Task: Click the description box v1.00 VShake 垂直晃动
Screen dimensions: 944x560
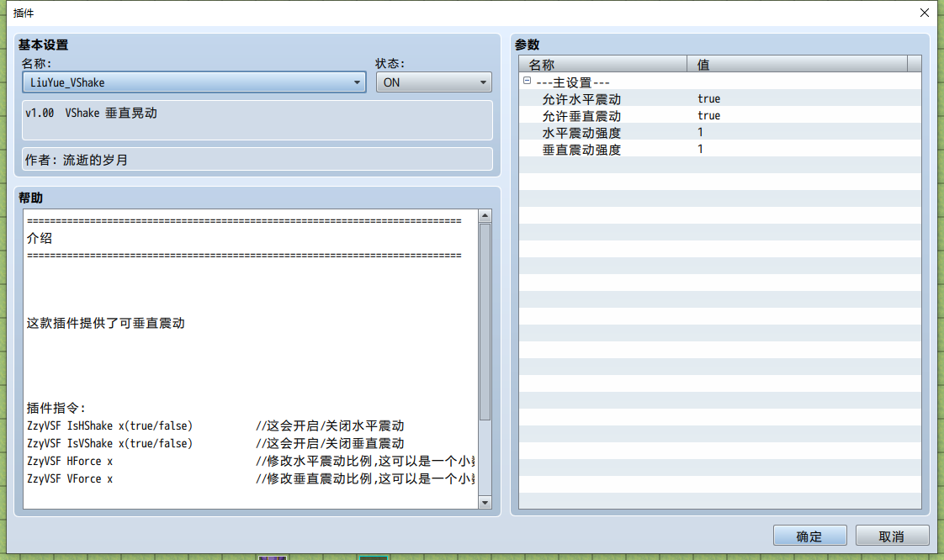Action: (x=257, y=120)
